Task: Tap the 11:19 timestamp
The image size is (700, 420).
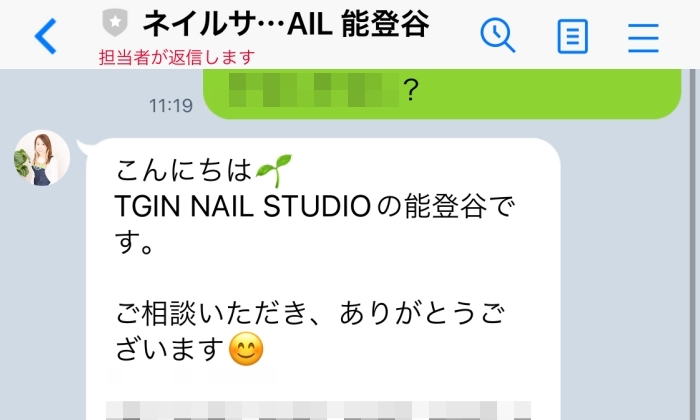Action: [x=171, y=106]
